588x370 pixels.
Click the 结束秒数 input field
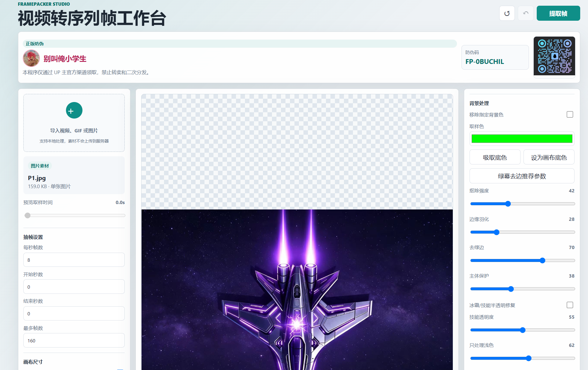click(x=74, y=314)
